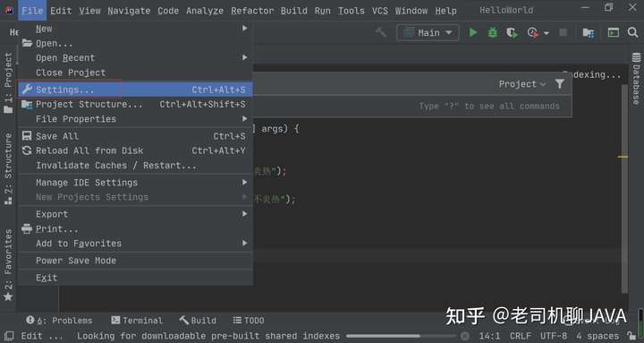644x343 pixels.
Task: Open the Project Structure toolbar icon
Action: [589, 33]
